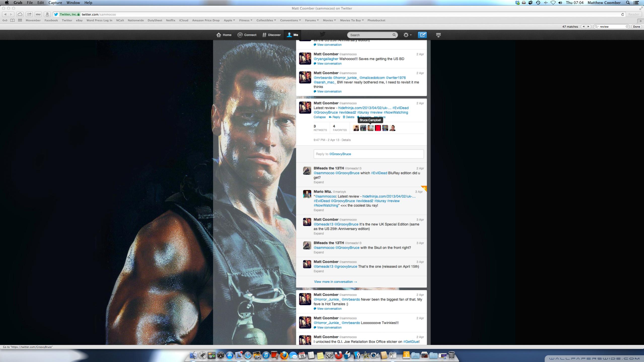Viewport: 644px width, 362px height.
Task: Open App Store from the Dock
Action: click(230, 355)
